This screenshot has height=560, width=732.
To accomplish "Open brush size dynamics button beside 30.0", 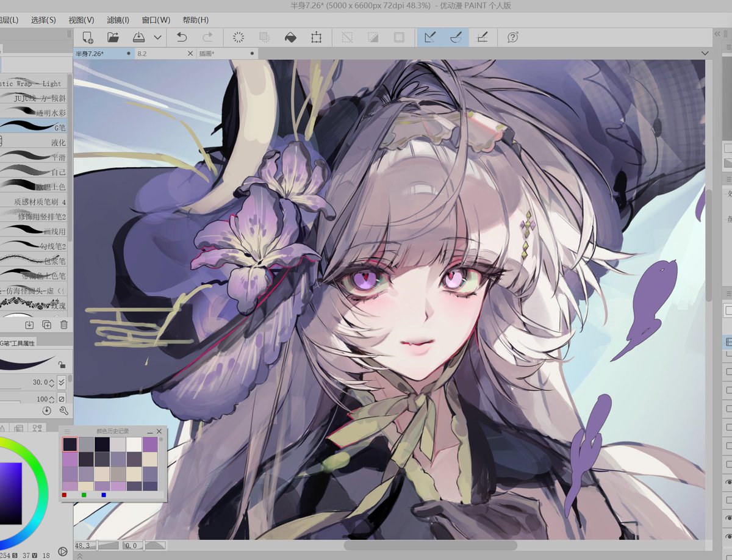I will pyautogui.click(x=62, y=382).
